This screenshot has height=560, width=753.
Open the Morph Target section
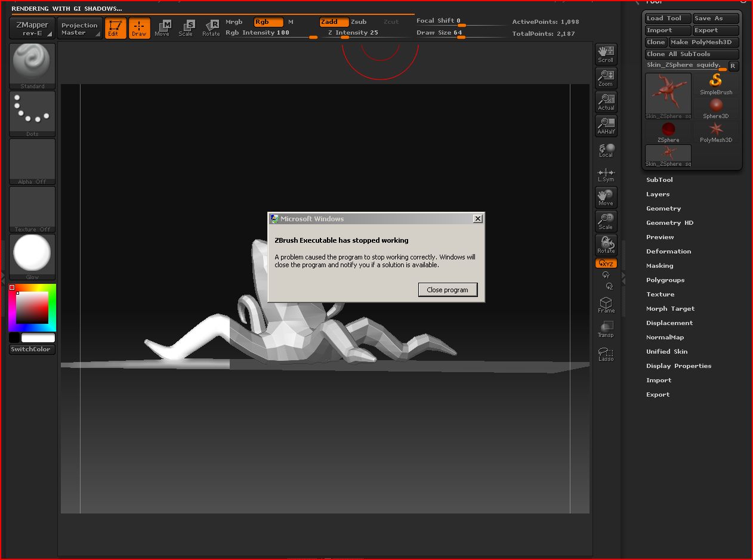(670, 308)
